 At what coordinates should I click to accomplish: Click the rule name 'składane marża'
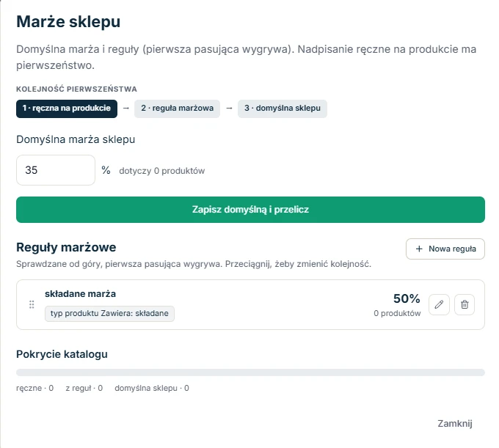(x=80, y=294)
